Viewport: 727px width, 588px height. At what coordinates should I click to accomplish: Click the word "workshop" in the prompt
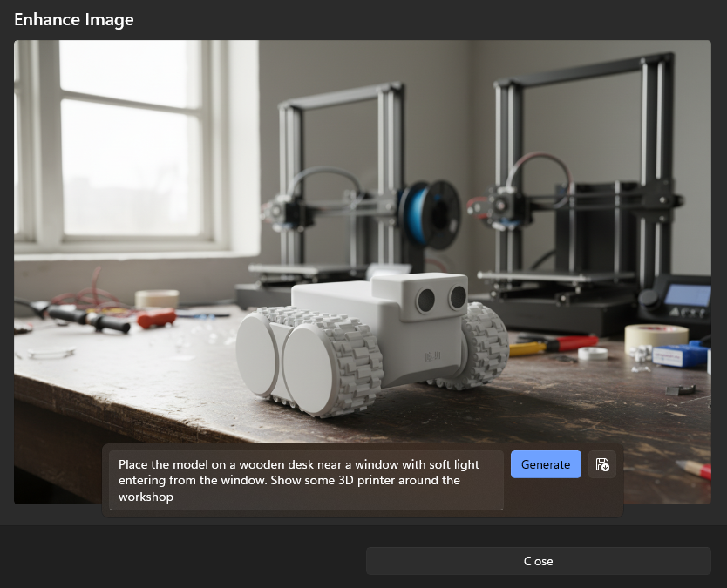146,497
